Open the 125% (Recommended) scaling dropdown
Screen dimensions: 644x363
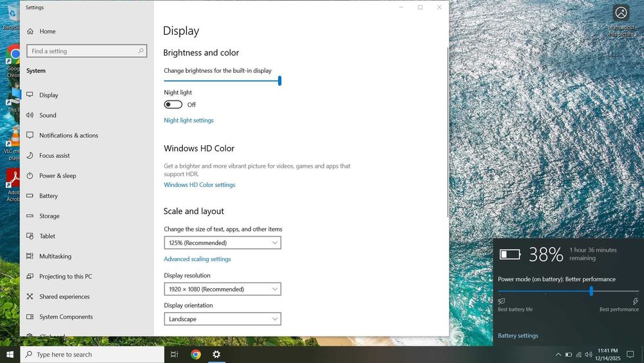223,242
